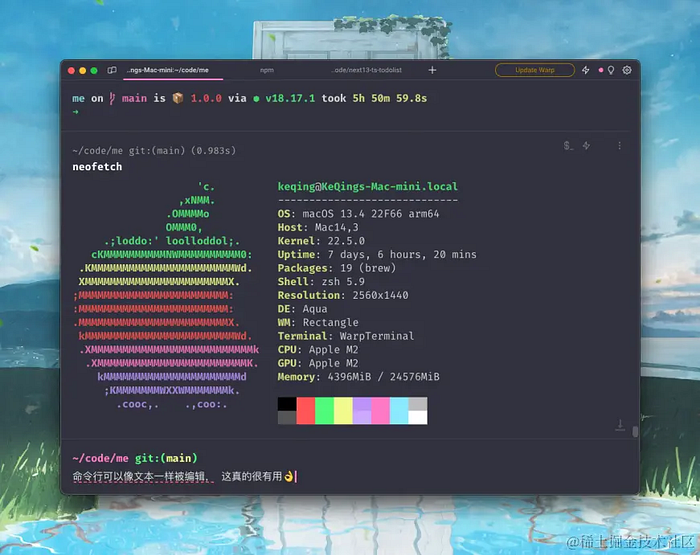Image resolution: width=700 pixels, height=555 pixels.
Task: Select the pink color swatch
Action: point(381,410)
